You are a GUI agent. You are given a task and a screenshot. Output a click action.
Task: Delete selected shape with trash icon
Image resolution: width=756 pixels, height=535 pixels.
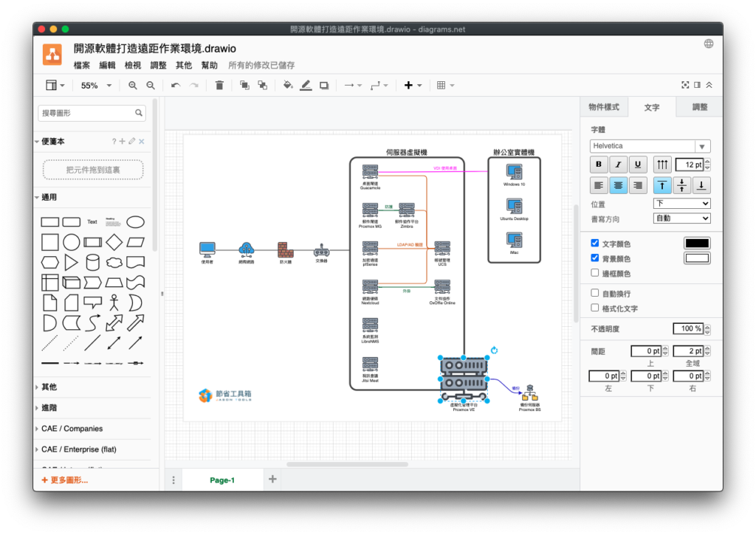(x=219, y=86)
